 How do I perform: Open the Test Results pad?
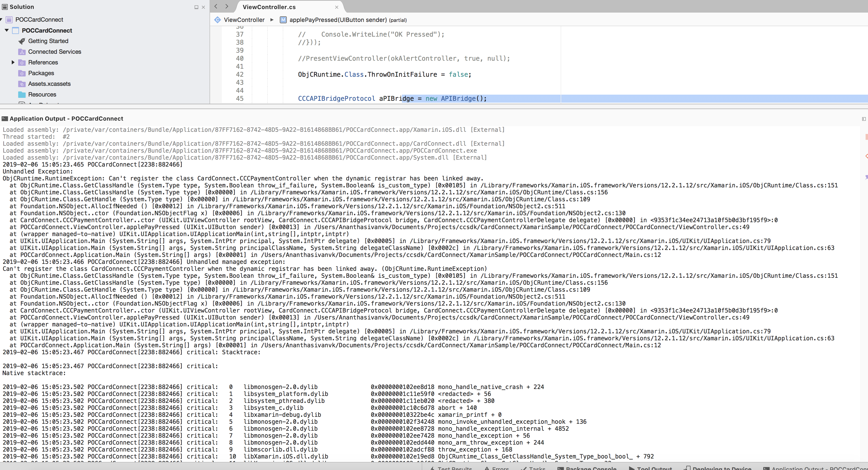click(451, 468)
